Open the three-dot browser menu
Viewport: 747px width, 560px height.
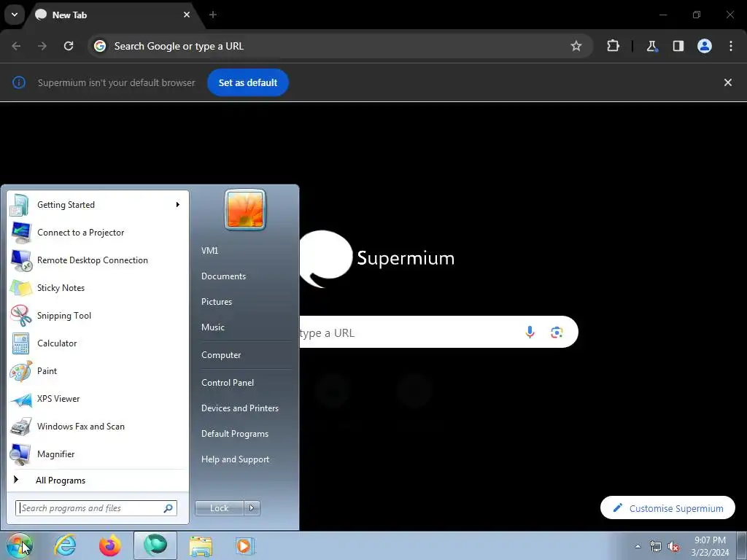[731, 46]
